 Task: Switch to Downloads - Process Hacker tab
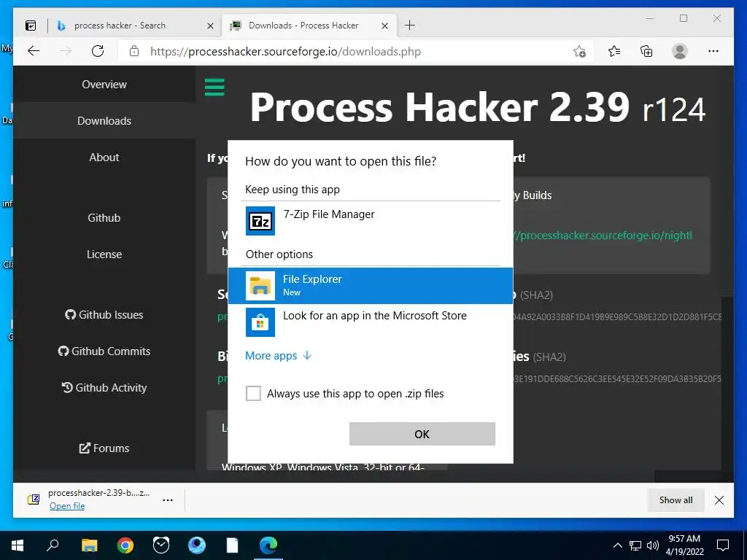click(x=309, y=26)
